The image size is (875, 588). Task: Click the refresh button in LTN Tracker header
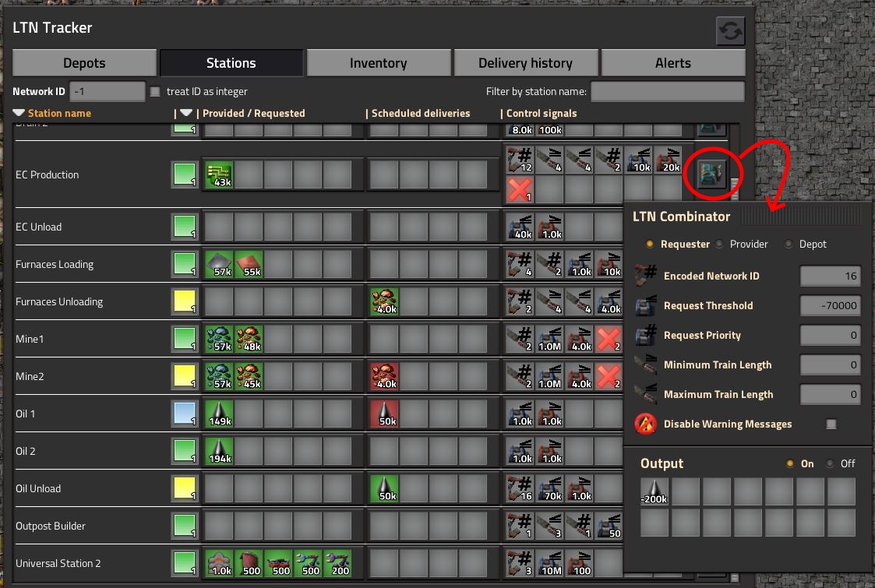tap(731, 31)
